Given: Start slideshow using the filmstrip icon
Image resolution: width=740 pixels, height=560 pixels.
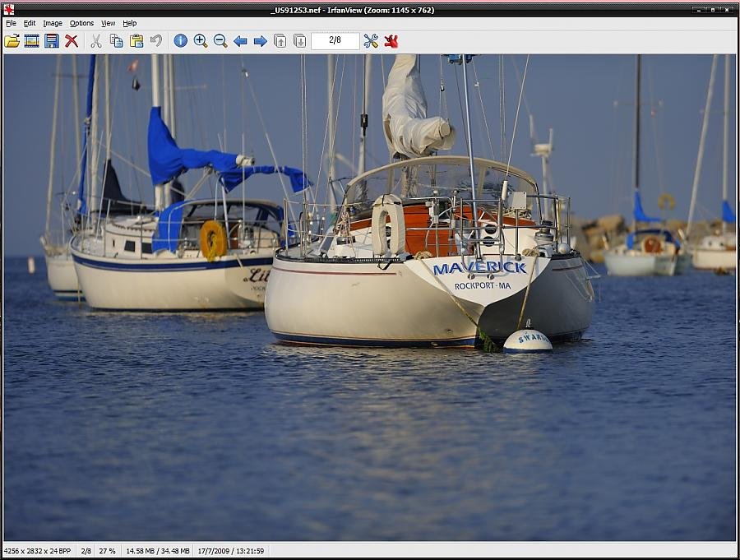Looking at the screenshot, I should [x=32, y=41].
